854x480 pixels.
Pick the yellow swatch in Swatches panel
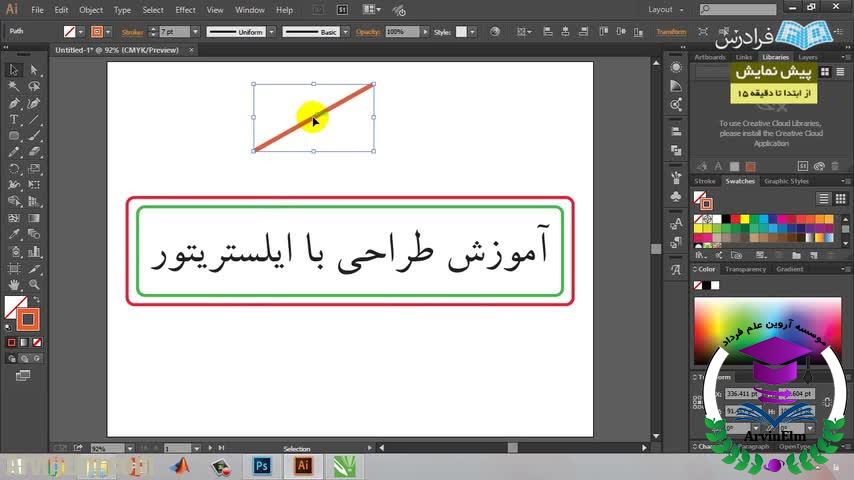coord(744,219)
